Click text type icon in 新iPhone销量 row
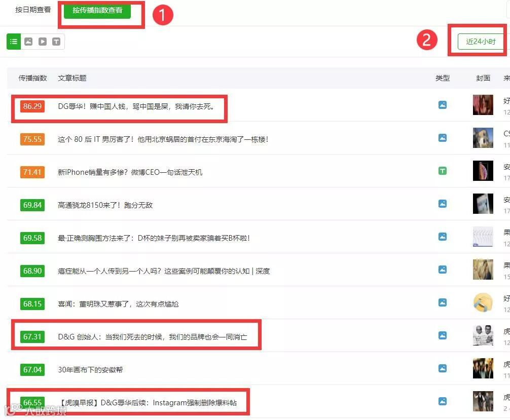This screenshot has height=420, width=510. tap(443, 171)
